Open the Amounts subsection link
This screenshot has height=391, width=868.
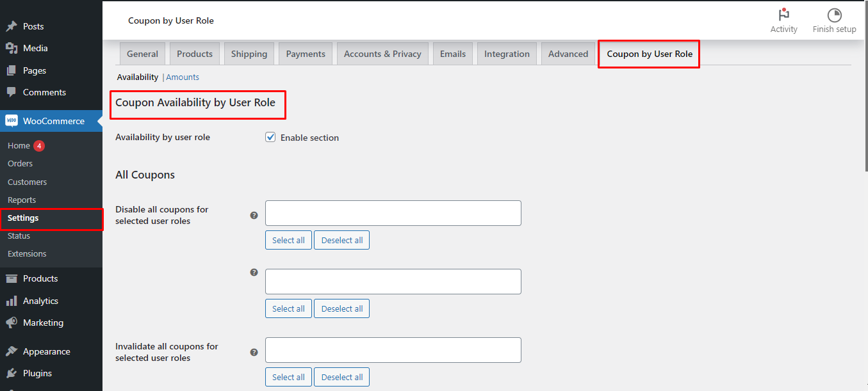[x=183, y=77]
